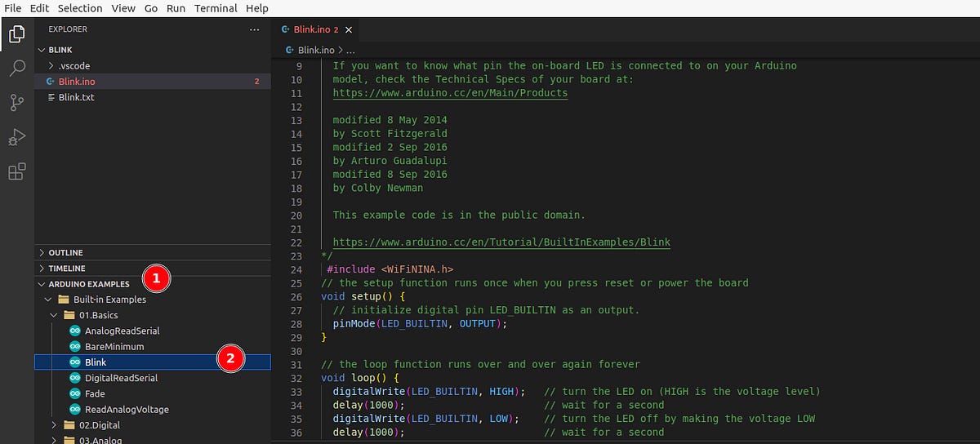Screen dimensions: 980x444
Task: Open the Search view icon
Action: click(x=16, y=69)
